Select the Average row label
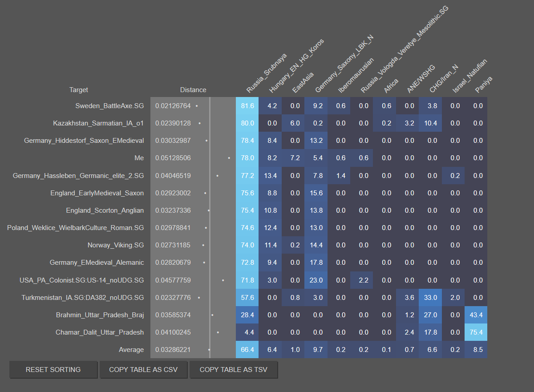Viewport: 534px width, 392px height. (x=131, y=350)
